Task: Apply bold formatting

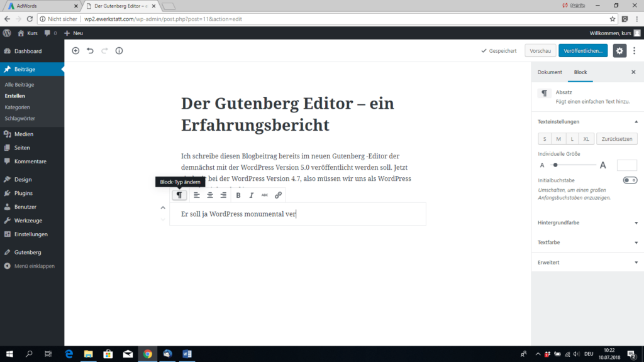Action: point(238,195)
